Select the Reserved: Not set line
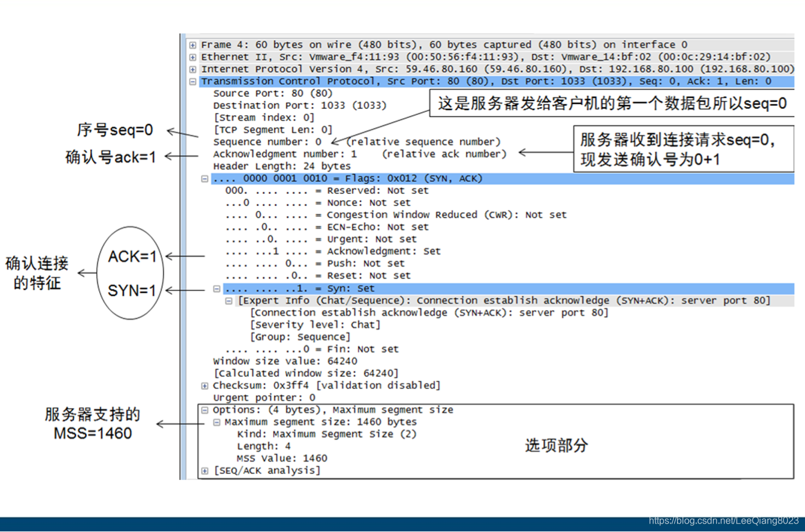Viewport: 805px width, 532px height. pyautogui.click(x=327, y=191)
